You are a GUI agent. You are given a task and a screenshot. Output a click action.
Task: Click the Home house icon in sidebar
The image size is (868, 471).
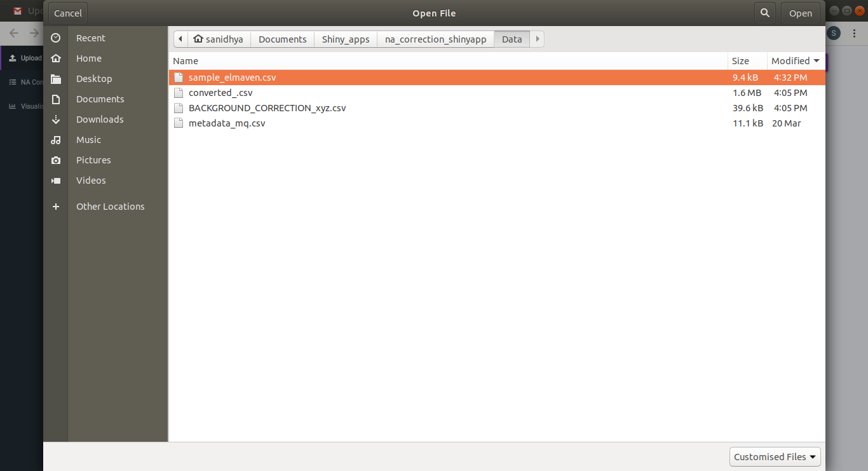click(56, 58)
